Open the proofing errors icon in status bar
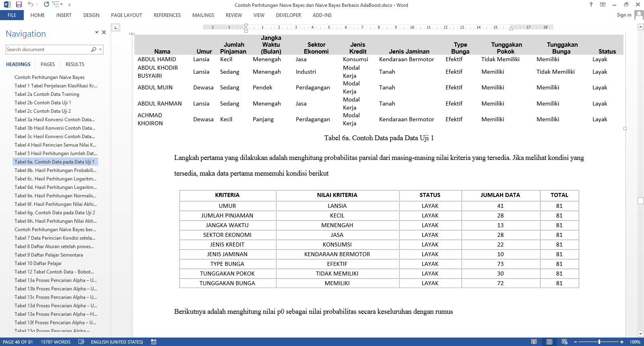The width and height of the screenshot is (644, 346). 81,342
